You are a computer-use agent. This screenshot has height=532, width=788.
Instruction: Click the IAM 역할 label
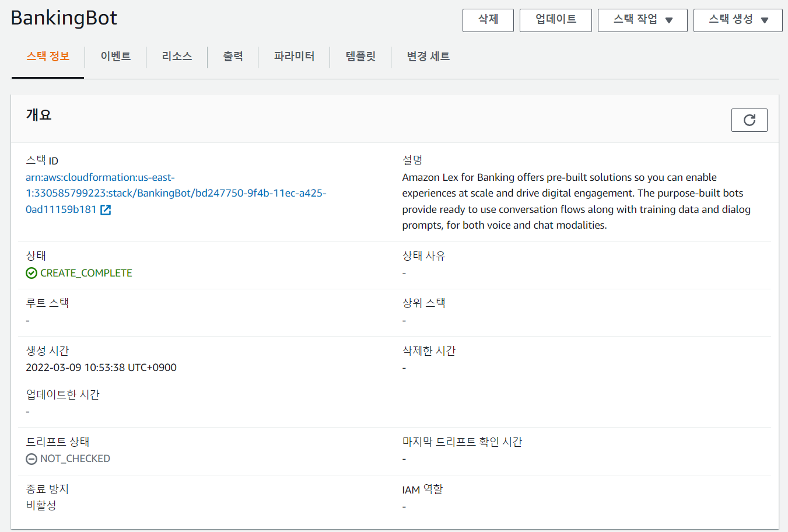(422, 489)
